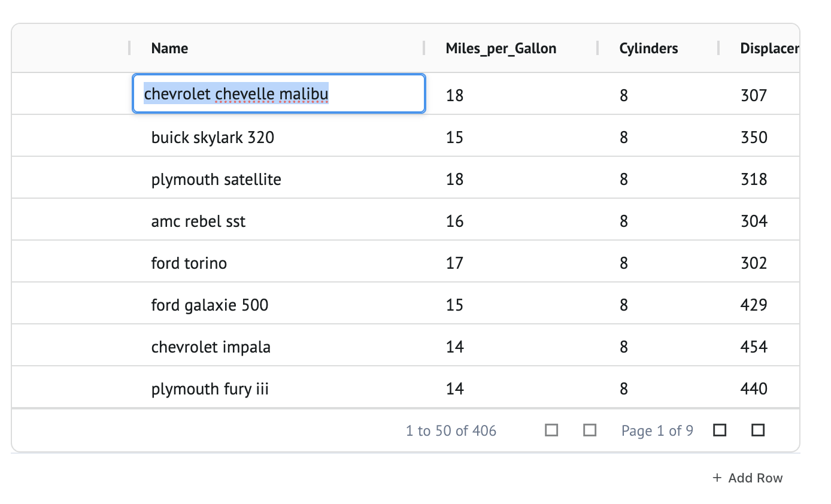Select the plymouth satellite name cell
This screenshot has width=831, height=504.
coord(216,180)
